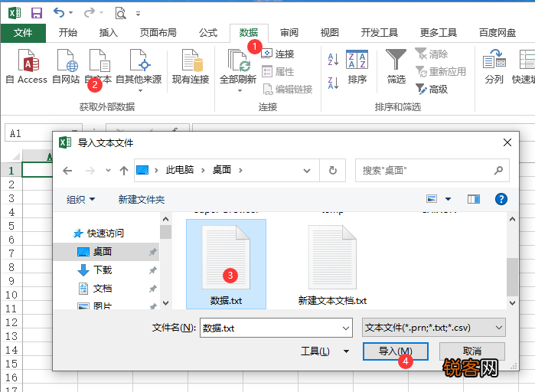
Task: Expand the address bar history dropdown
Action: pyautogui.click(x=307, y=170)
